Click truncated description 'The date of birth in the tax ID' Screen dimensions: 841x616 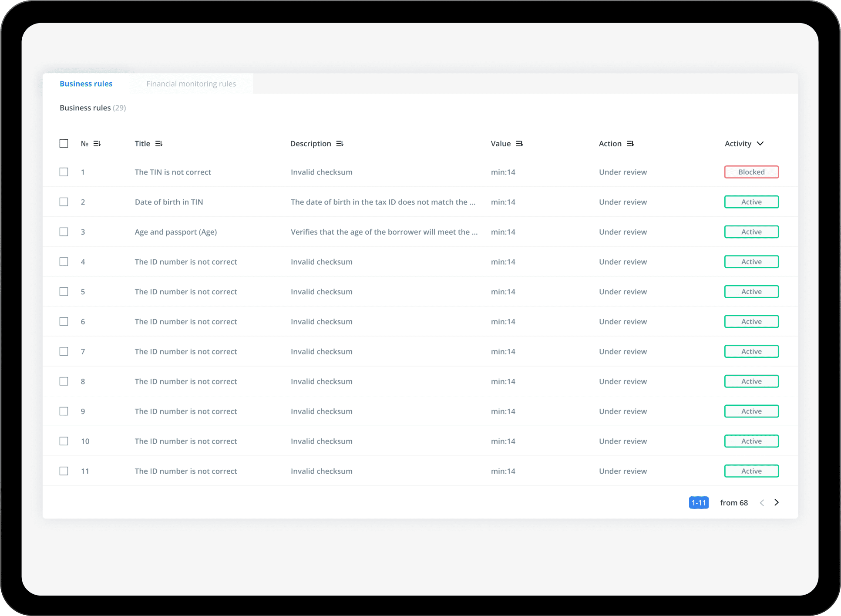click(383, 202)
